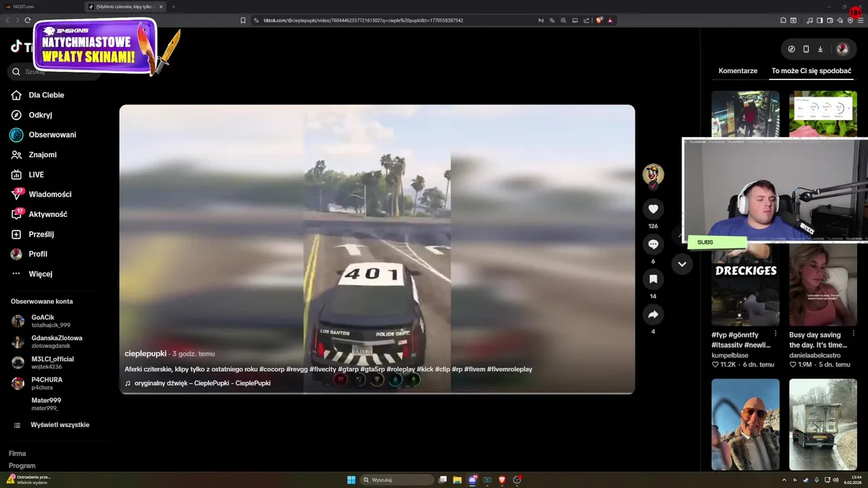Save video with bookmark icon
Image resolution: width=868 pixels, height=488 pixels.
(653, 279)
